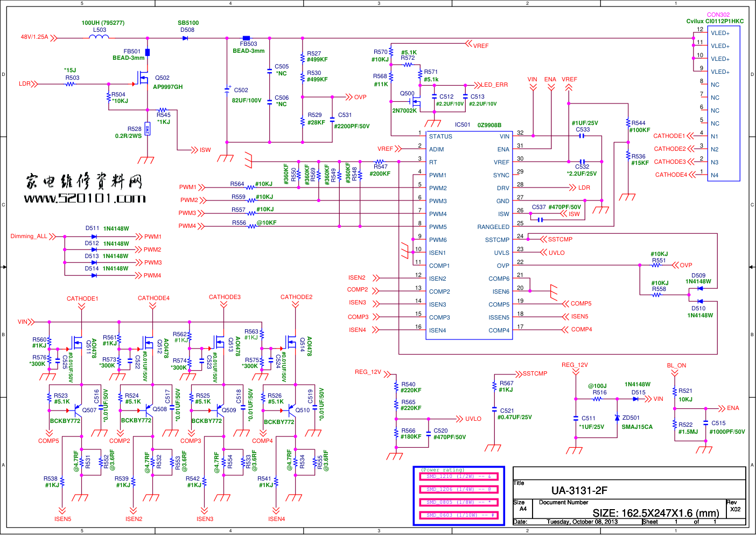Select the D509 diode symbol
The height and width of the screenshot is (535, 756).
pos(700,288)
